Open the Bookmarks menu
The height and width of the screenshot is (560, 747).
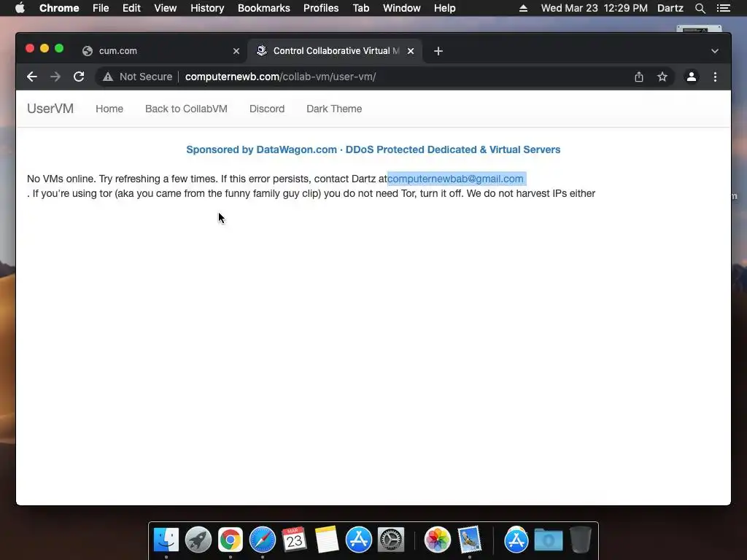tap(264, 8)
